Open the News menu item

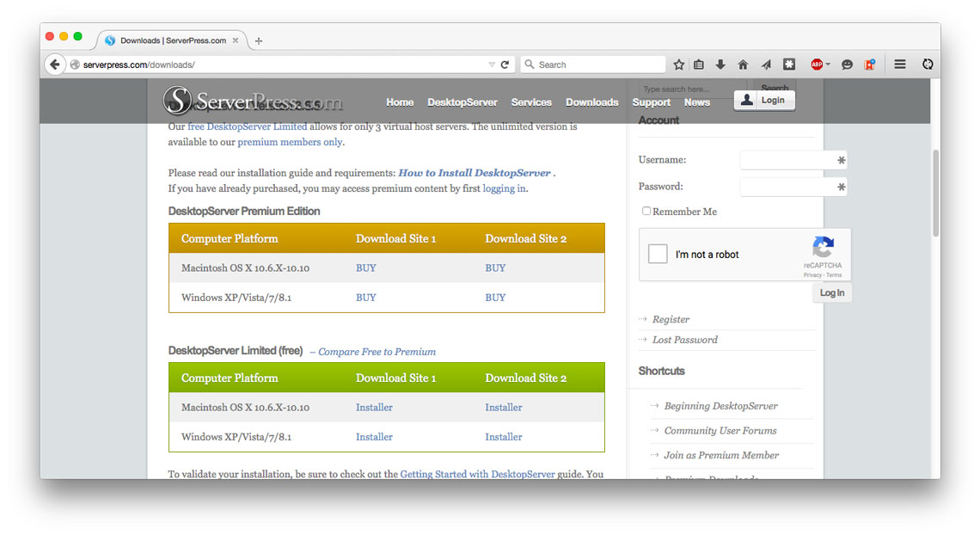pyautogui.click(x=697, y=101)
